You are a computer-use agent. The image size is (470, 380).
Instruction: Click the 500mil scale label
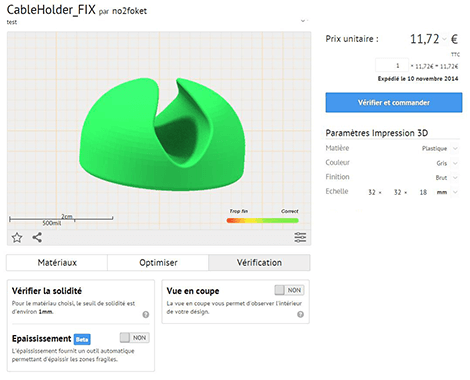pos(52,223)
